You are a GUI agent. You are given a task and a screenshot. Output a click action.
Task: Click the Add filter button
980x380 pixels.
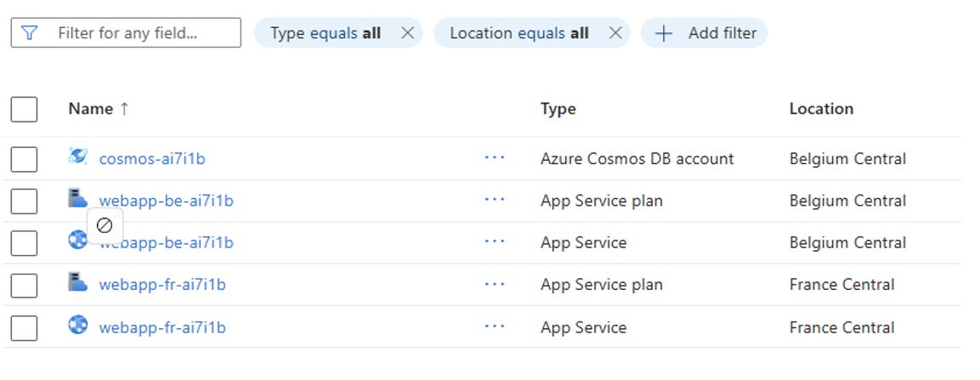click(705, 33)
